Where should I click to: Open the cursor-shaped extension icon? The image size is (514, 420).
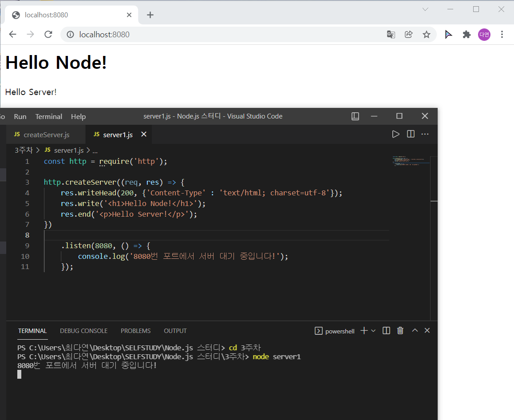point(448,35)
